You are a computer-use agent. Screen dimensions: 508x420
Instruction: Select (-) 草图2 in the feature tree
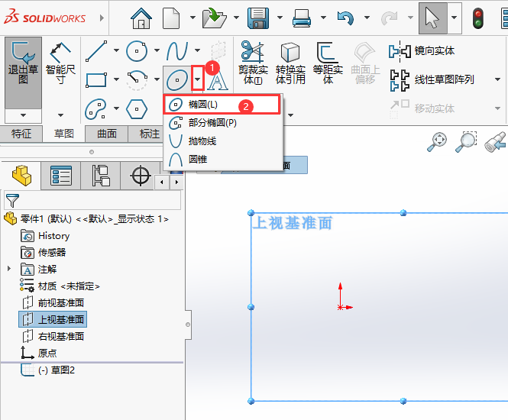click(x=48, y=370)
